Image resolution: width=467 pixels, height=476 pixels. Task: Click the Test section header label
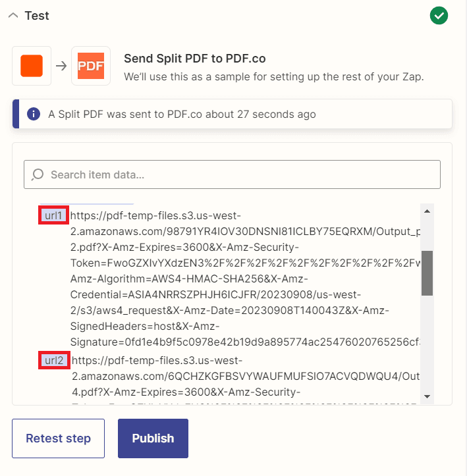pyautogui.click(x=37, y=16)
